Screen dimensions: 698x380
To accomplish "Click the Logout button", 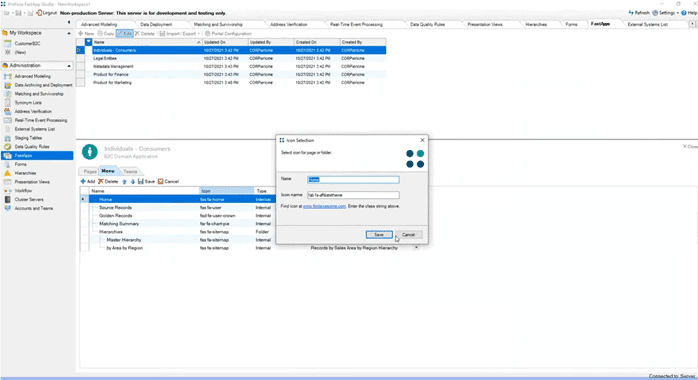I will (x=46, y=13).
